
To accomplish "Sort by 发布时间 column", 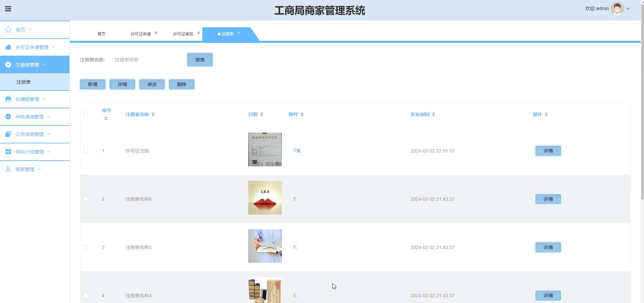I will click(x=434, y=114).
